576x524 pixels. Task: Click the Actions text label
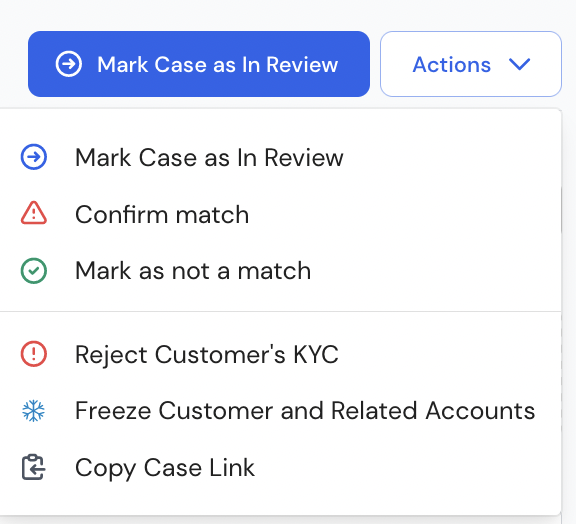[x=451, y=65]
